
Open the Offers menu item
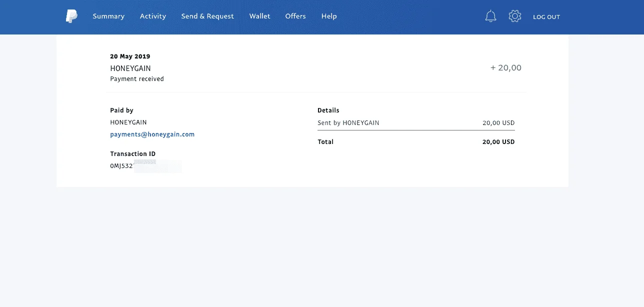coord(295,16)
